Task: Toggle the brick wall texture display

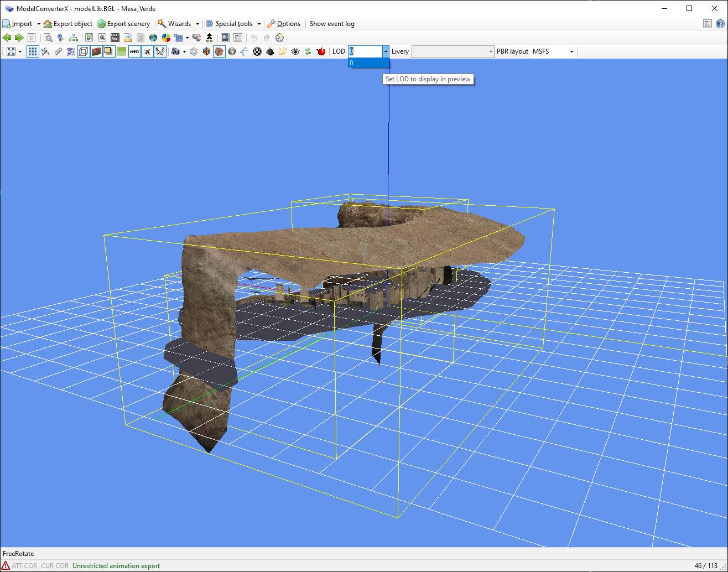Action: (x=96, y=51)
